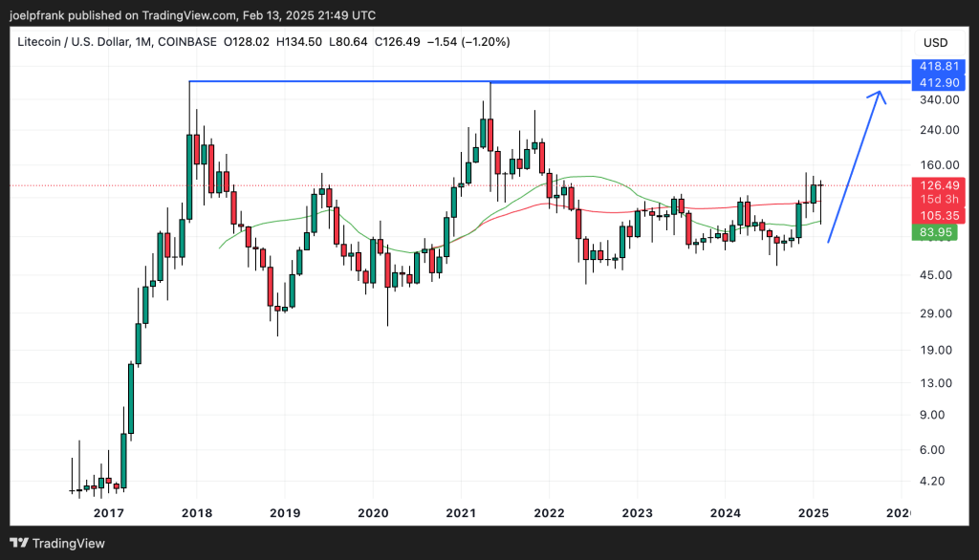
Task: Click the blue 418.81 price label
Action: pos(938,66)
